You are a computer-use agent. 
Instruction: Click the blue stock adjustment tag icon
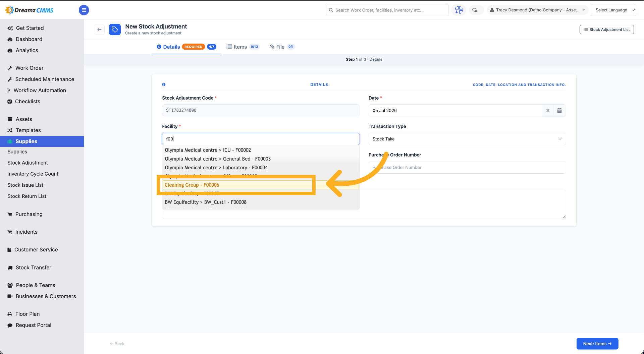click(115, 29)
